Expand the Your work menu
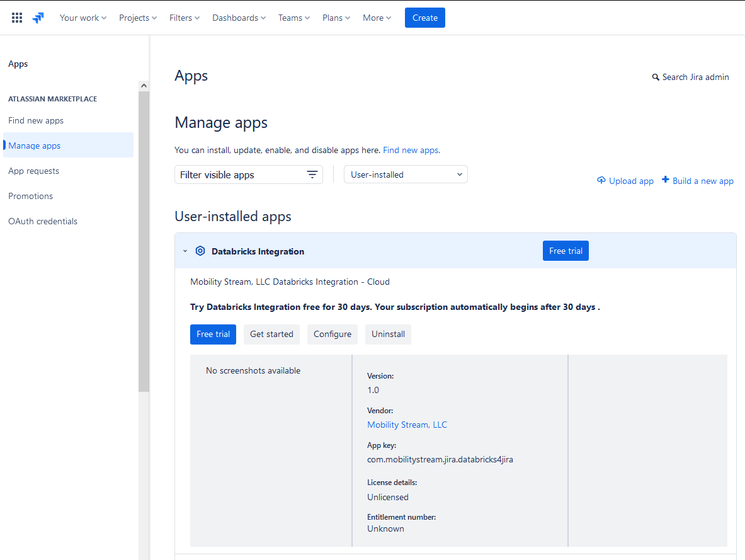The width and height of the screenshot is (745, 560). [x=82, y=18]
